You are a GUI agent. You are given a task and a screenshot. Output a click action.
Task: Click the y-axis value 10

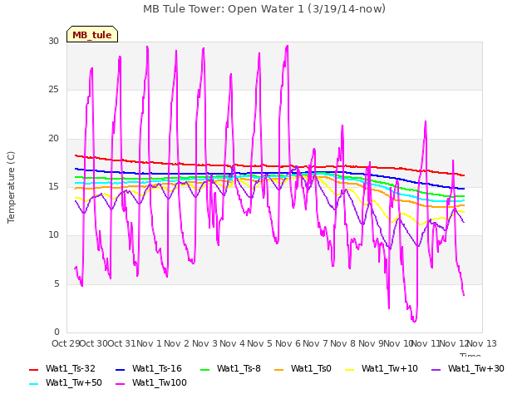pos(53,235)
